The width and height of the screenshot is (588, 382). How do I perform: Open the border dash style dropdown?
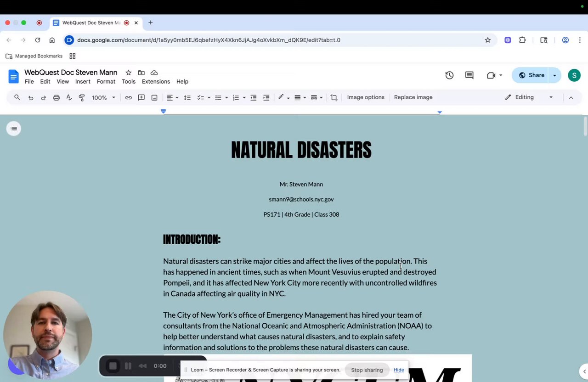pos(317,97)
